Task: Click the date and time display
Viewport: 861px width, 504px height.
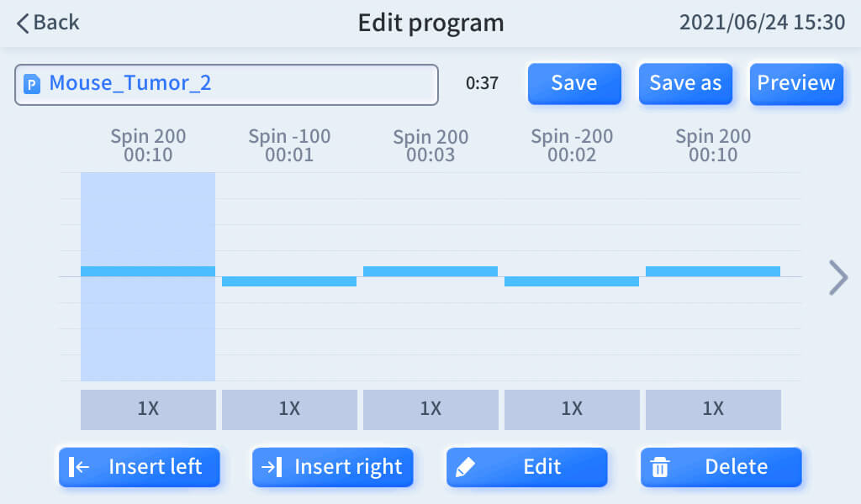Action: (x=762, y=23)
